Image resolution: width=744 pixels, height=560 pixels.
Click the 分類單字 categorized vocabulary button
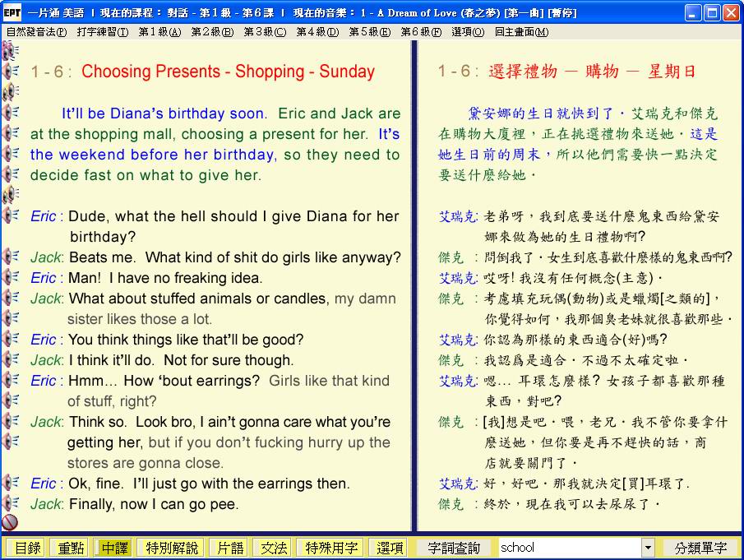[700, 548]
